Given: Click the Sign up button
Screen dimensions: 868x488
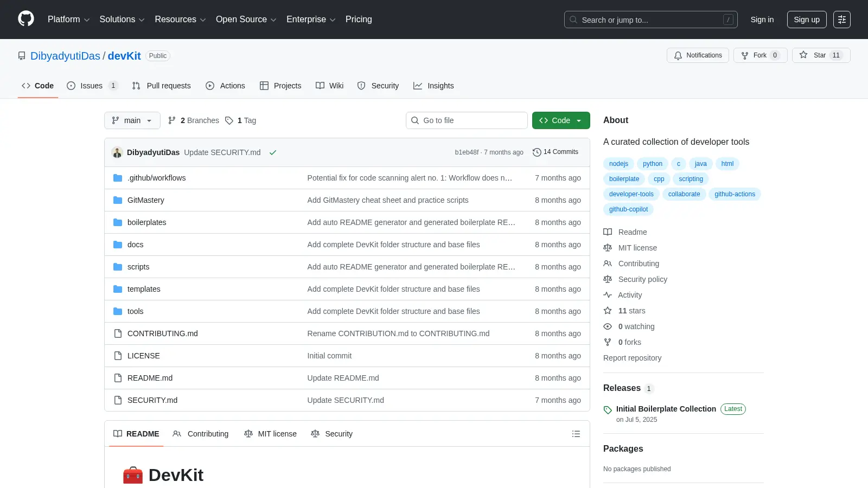Looking at the screenshot, I should coord(807,20).
